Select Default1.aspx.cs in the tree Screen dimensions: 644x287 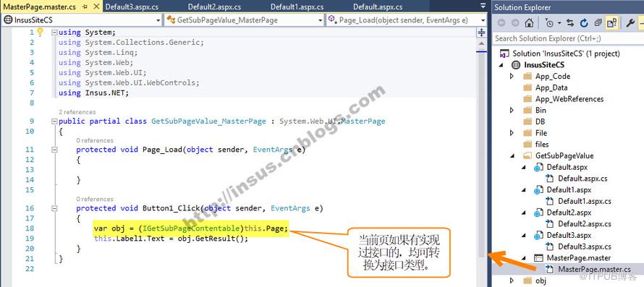point(585,201)
